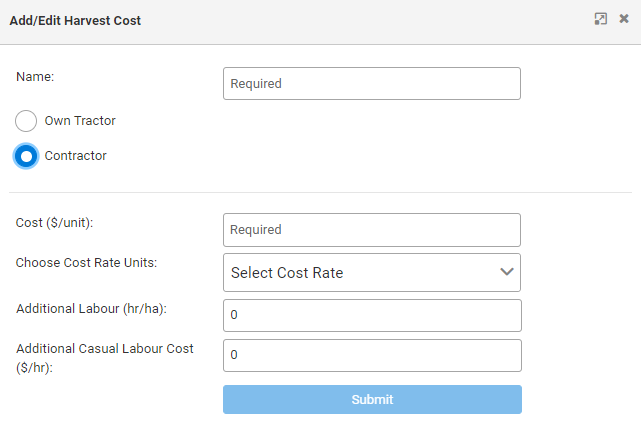
Task: Select the Own Tractor radio button
Action: [27, 121]
